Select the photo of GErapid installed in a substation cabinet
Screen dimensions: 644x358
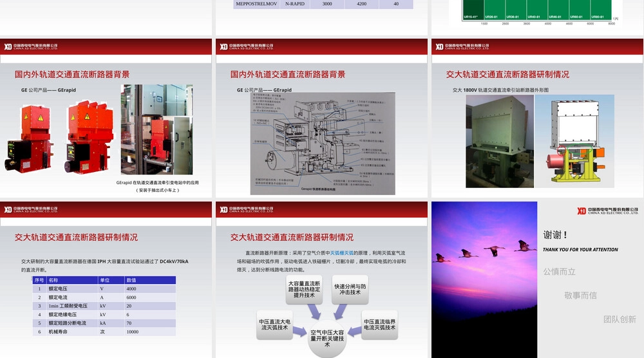[156, 129]
